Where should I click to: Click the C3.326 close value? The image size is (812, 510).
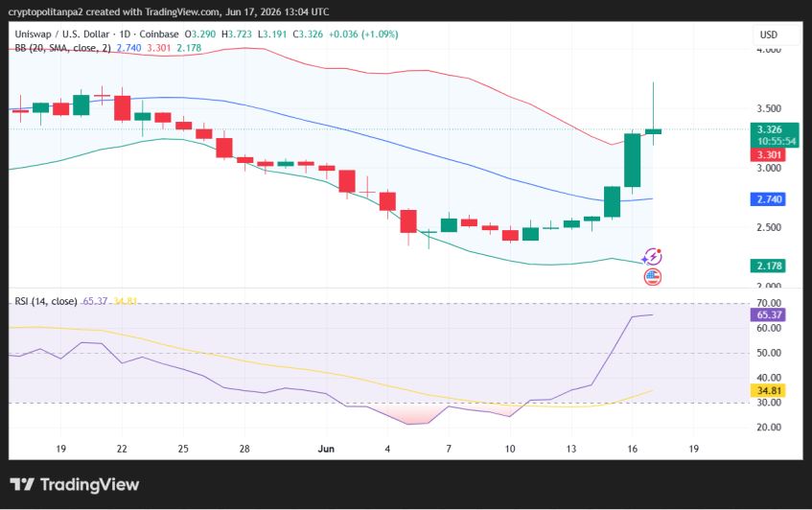(x=308, y=35)
